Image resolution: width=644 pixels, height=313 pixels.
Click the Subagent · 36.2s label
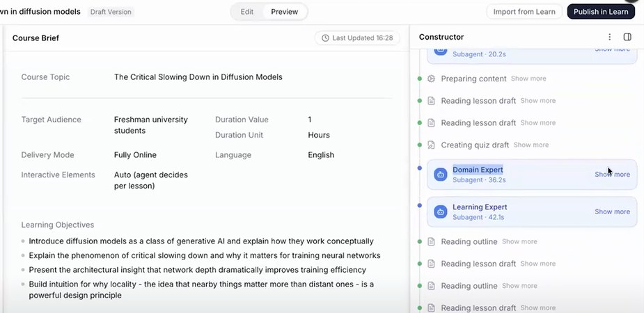click(x=479, y=179)
